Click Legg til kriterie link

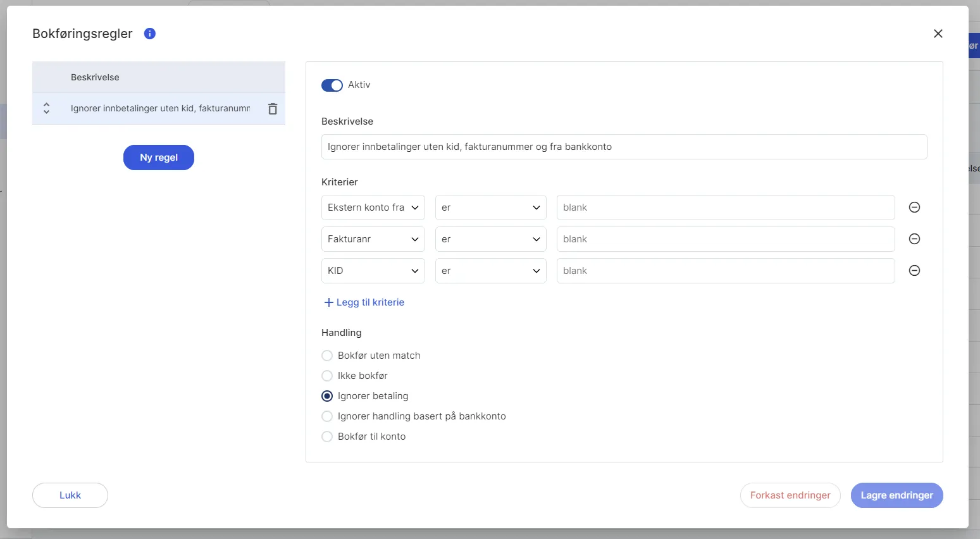[x=364, y=302]
